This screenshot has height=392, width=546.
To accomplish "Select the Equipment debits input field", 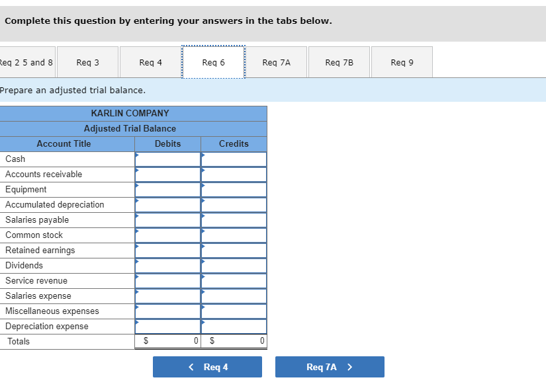I will [x=167, y=189].
